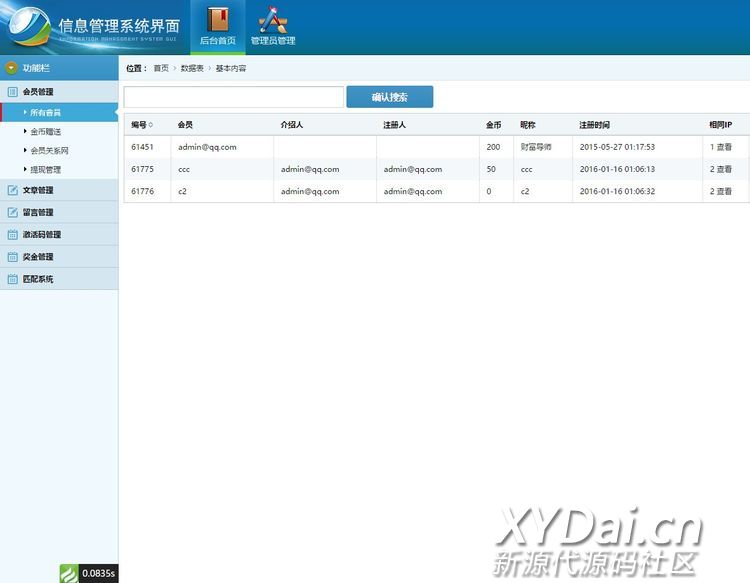Viewport: 750px width, 583px height.
Task: Click nickname 财富导师 cell
Action: [x=536, y=147]
